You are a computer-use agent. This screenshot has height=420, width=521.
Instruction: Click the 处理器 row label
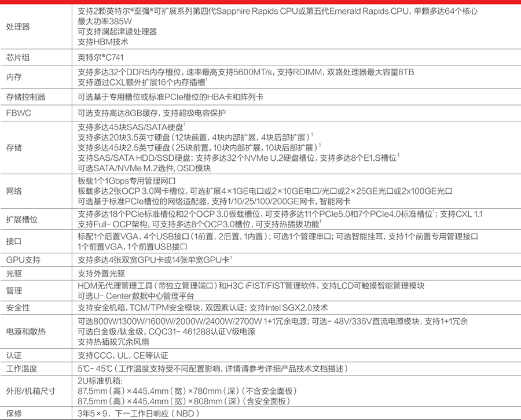18,27
